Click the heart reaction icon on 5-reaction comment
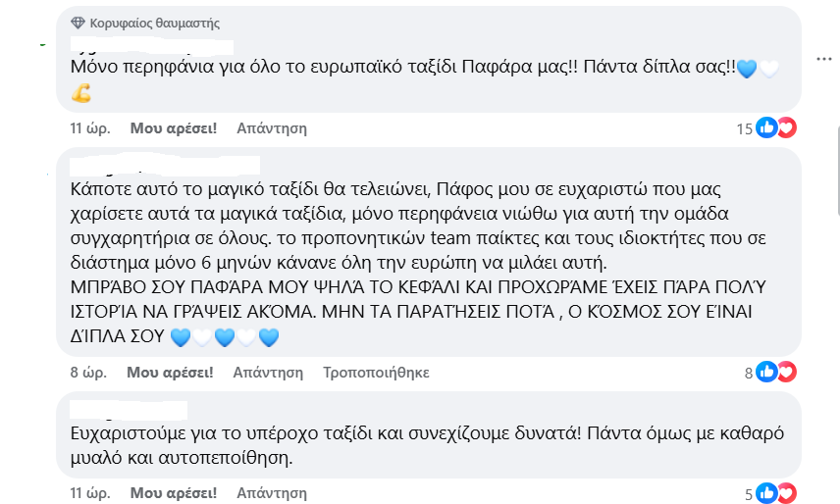Viewport: 840px width, 504px height. coord(787,493)
